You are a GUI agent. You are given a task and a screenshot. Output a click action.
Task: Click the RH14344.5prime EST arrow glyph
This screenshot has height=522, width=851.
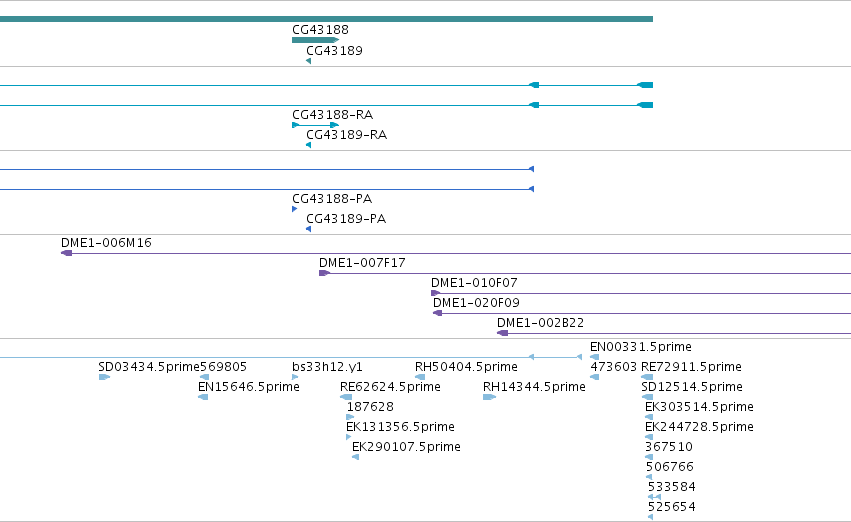click(490, 397)
